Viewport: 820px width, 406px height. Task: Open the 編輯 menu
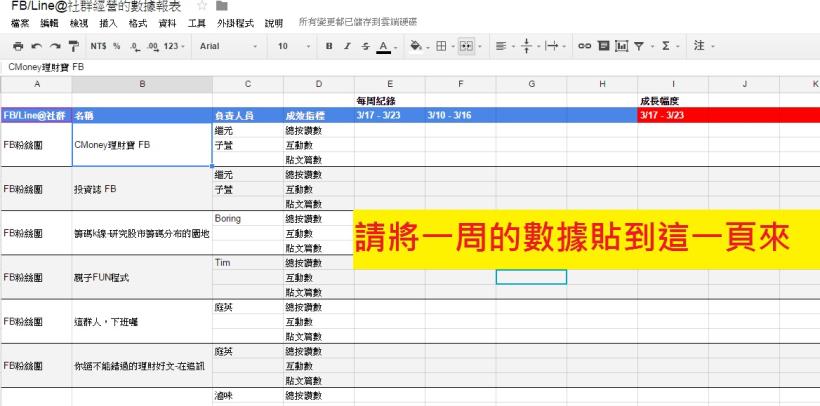pos(50,23)
